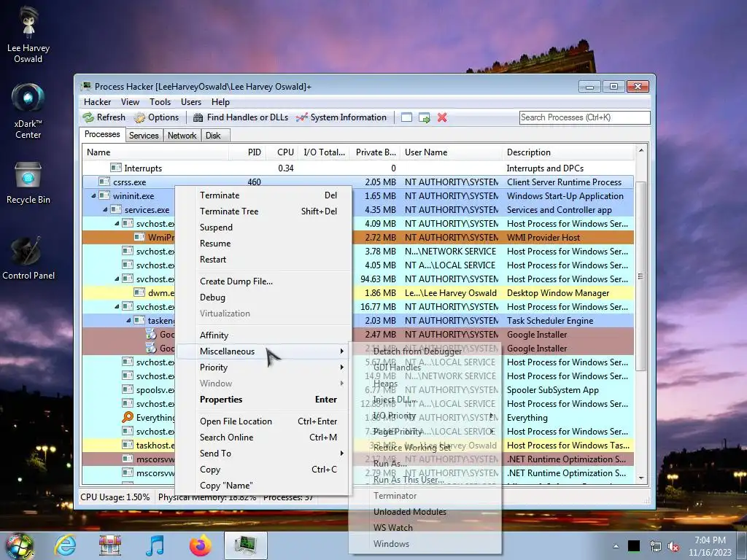This screenshot has width=747, height=560.
Task: Select the Interrupts row
Action: 357,168
